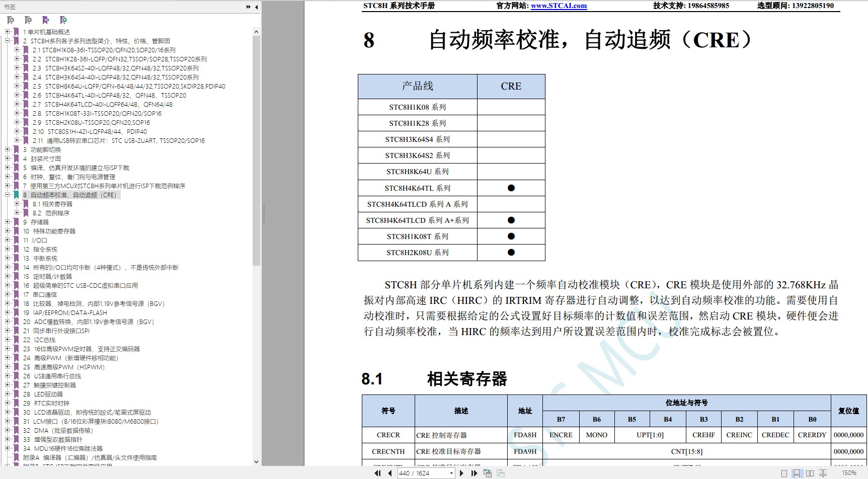Screen dimensions: 868x479
Task: Open bookmark 12 指令系统
Action: click(40, 249)
